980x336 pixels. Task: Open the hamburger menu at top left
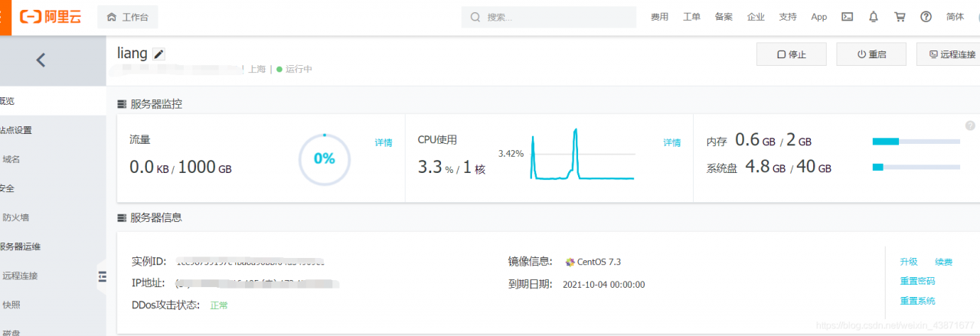coord(5,17)
